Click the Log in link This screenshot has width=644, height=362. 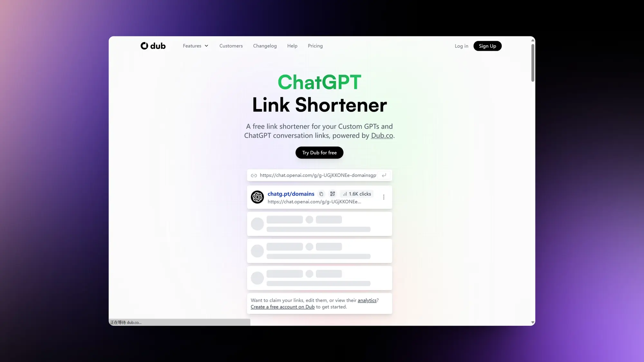[462, 46]
